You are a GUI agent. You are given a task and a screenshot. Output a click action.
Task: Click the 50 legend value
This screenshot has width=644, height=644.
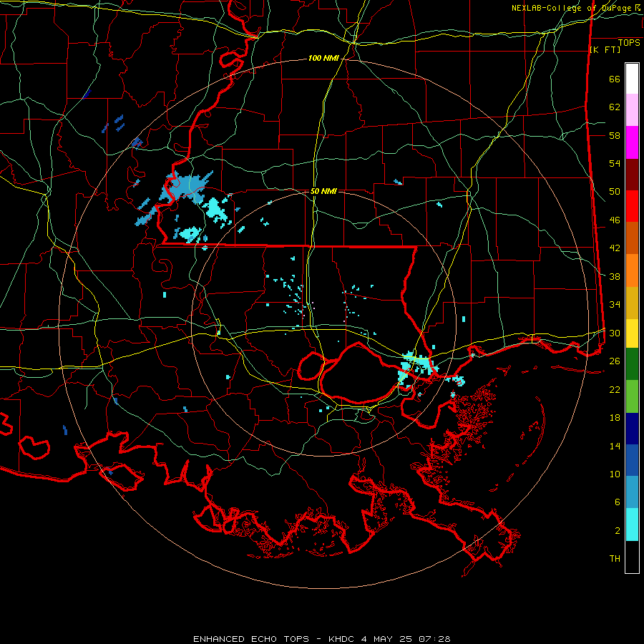[615, 191]
